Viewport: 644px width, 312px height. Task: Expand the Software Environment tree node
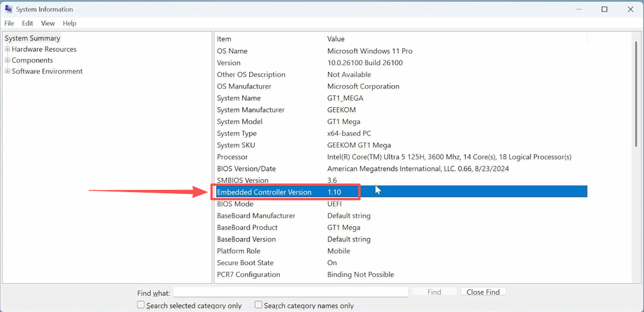pyautogui.click(x=8, y=71)
